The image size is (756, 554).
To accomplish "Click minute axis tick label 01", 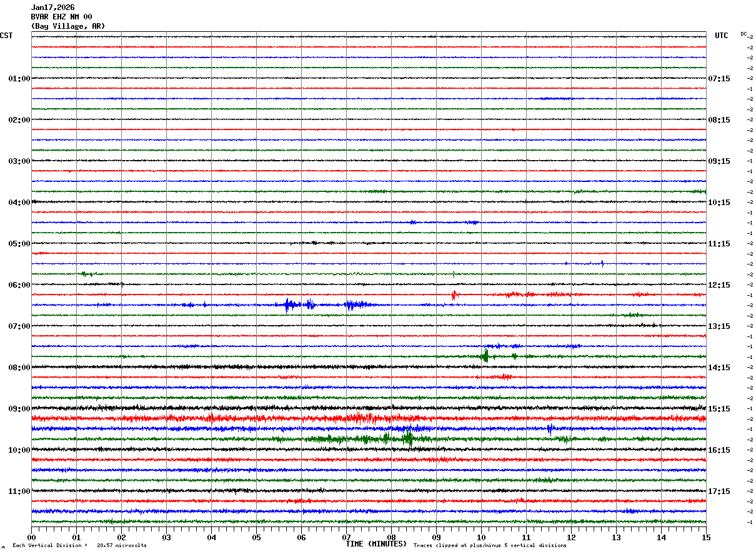I will coord(76,537).
